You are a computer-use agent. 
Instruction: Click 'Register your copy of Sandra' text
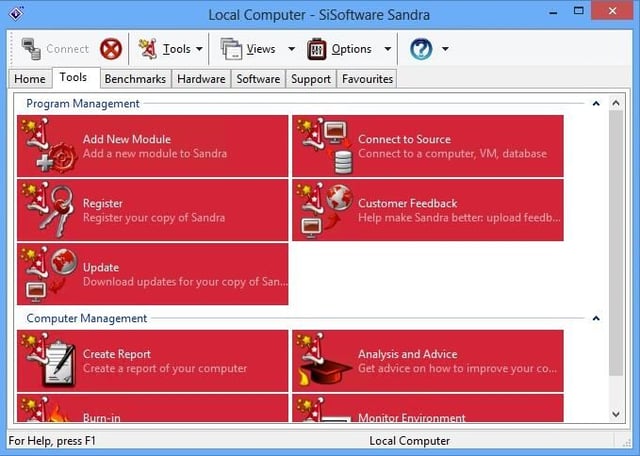pyautogui.click(x=154, y=218)
